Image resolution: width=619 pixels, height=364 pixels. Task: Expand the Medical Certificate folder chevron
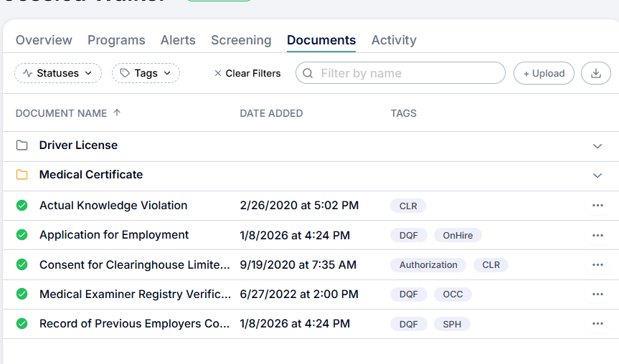[597, 176]
